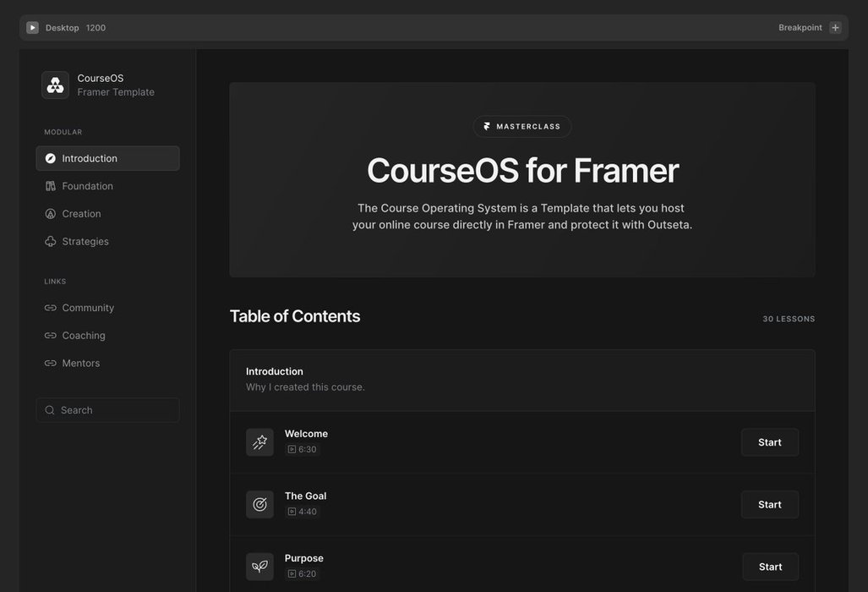Click the magnifier icon in the search field
This screenshot has height=592, width=868.
[x=50, y=410]
